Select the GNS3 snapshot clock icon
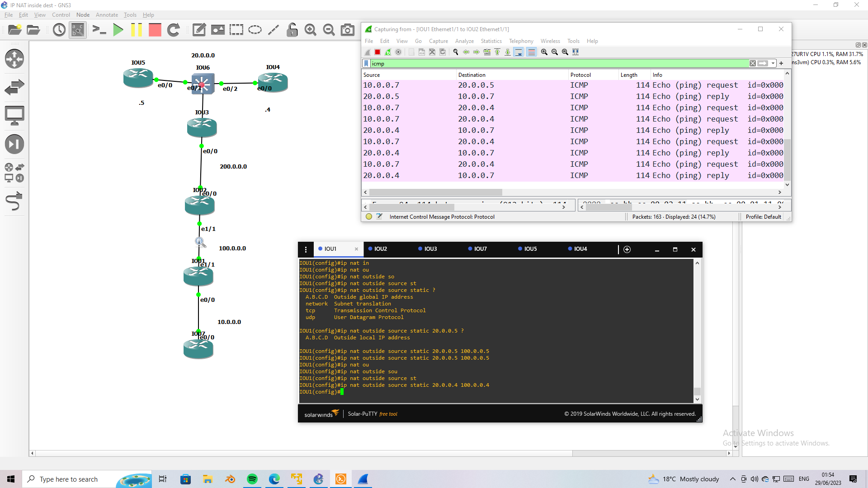Viewport: 868px width, 488px height. [59, 30]
